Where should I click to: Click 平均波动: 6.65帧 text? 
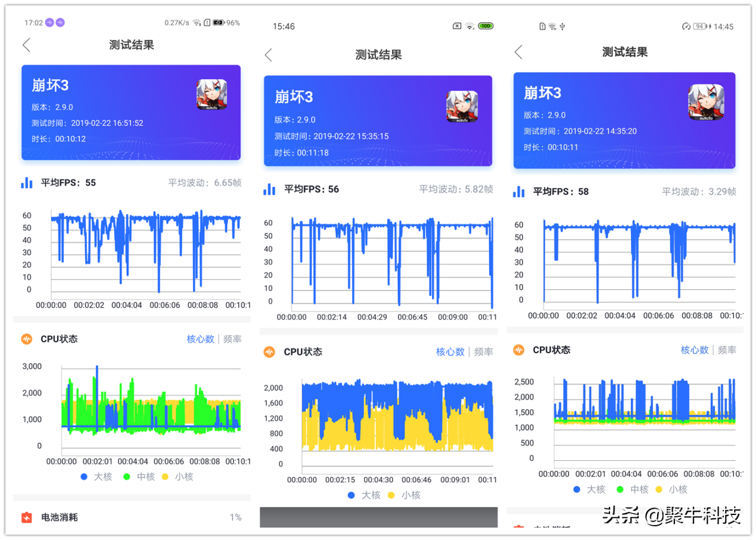pos(205,183)
